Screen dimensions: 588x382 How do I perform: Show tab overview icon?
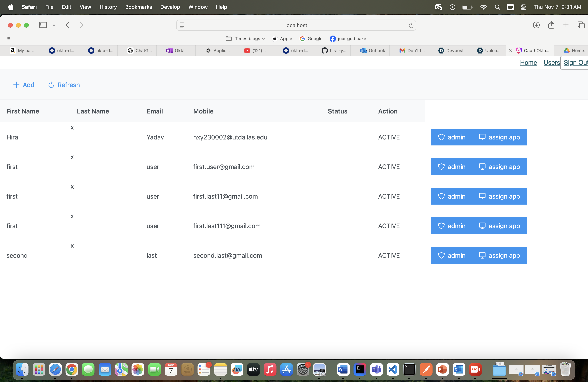click(x=581, y=25)
